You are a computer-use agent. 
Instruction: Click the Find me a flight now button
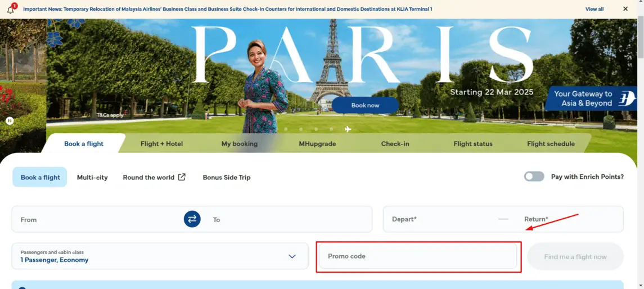click(x=575, y=256)
